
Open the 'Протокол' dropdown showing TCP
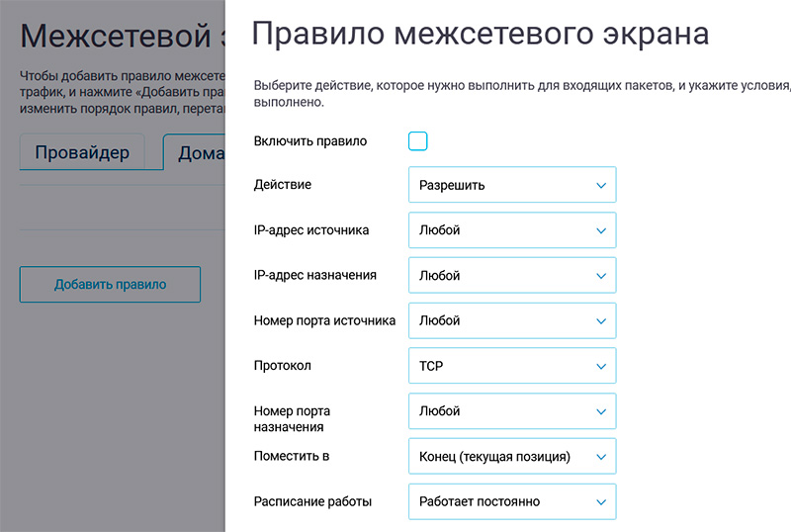click(x=511, y=366)
